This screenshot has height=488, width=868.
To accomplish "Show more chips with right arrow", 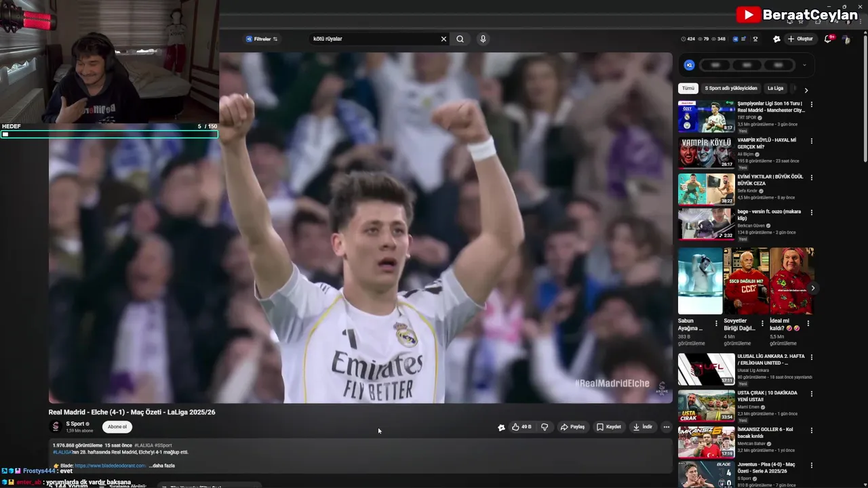I will (x=806, y=89).
